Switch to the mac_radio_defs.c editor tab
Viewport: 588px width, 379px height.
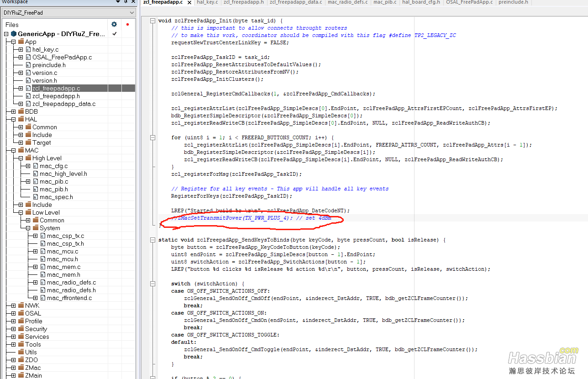[347, 2]
